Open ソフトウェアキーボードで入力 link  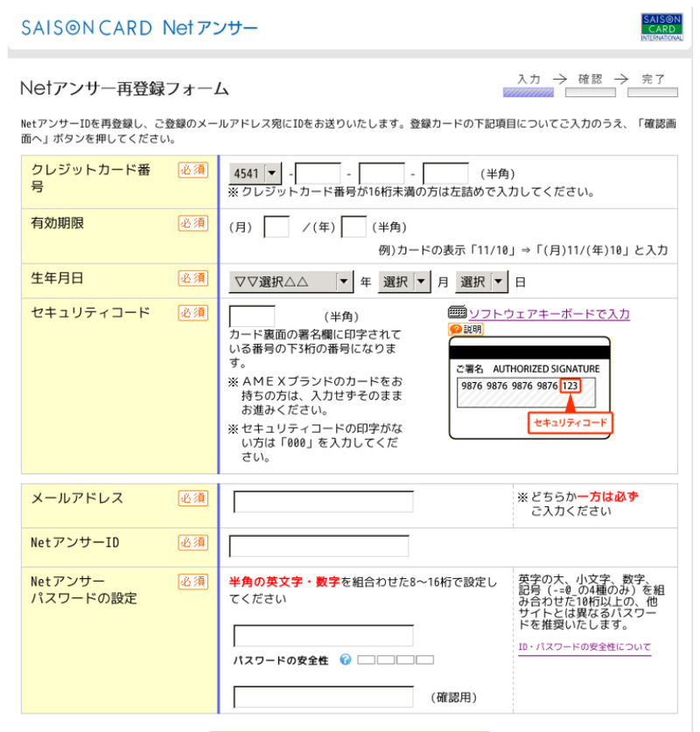point(549,314)
